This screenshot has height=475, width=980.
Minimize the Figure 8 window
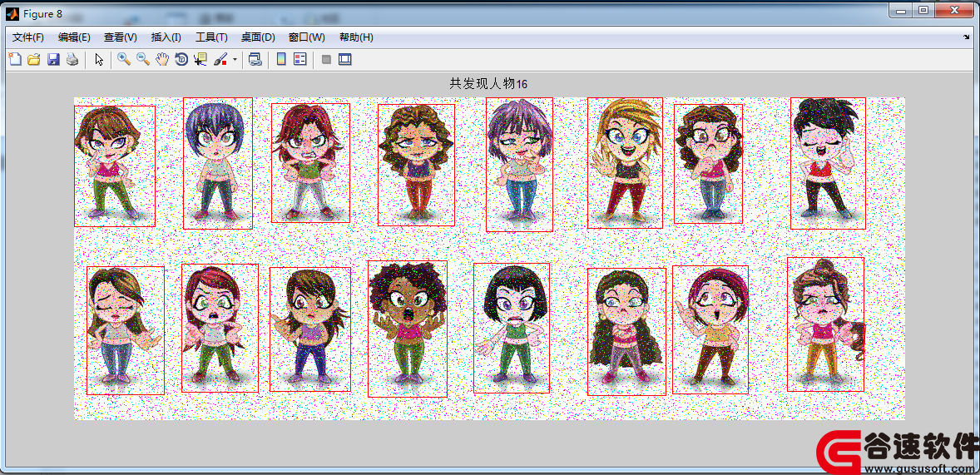[901, 10]
